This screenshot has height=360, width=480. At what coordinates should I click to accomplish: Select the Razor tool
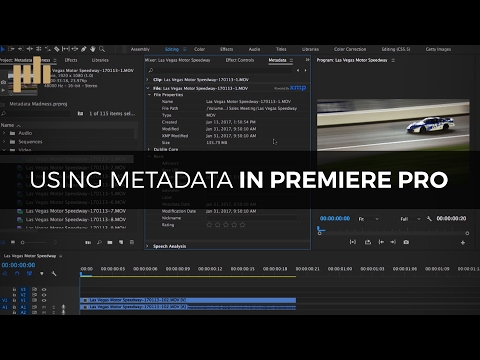coord(57,49)
